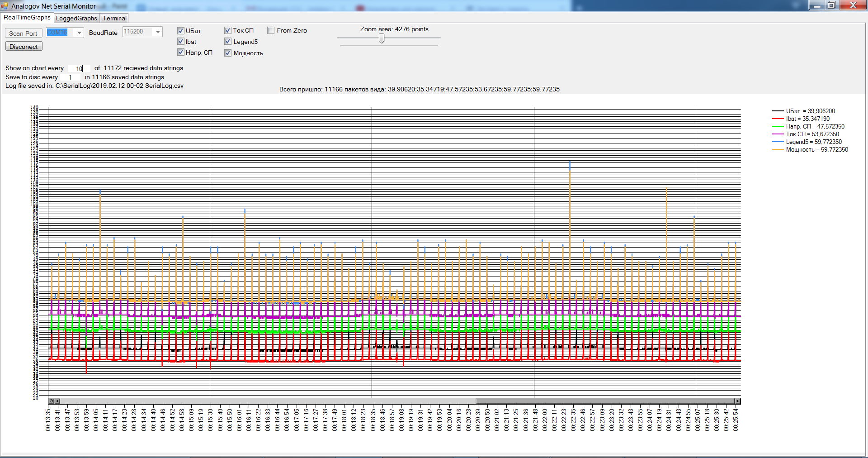This screenshot has height=458, width=868.
Task: Click the Disconect button
Action: pyautogui.click(x=24, y=47)
